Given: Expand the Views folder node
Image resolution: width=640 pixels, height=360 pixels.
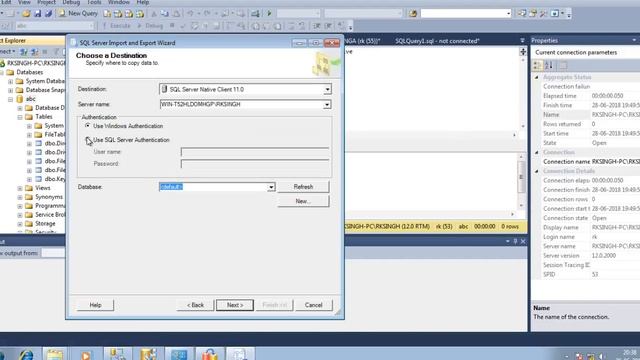Looking at the screenshot, I should pos(20,188).
